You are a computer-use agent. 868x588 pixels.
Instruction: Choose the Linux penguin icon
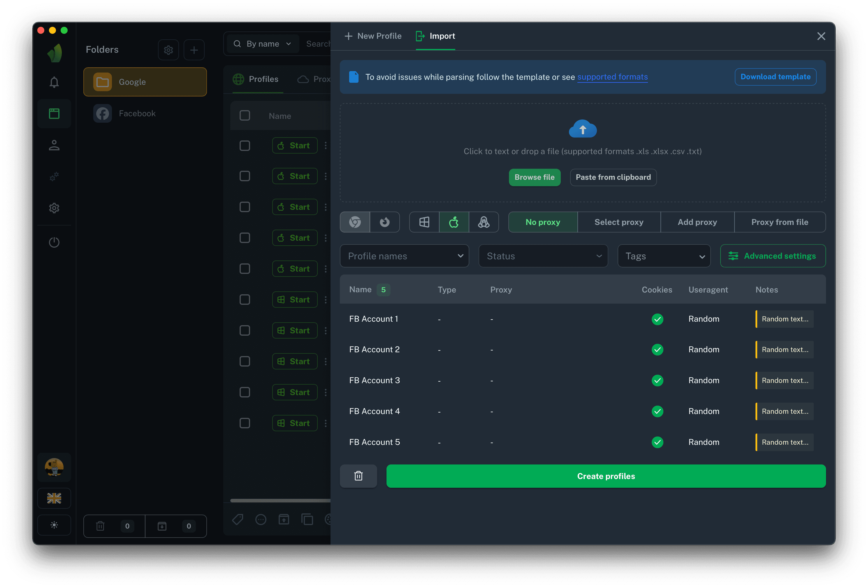point(484,222)
